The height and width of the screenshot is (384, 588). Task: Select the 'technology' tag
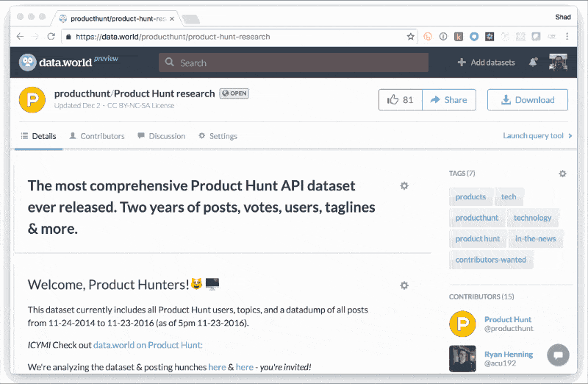[x=532, y=218]
